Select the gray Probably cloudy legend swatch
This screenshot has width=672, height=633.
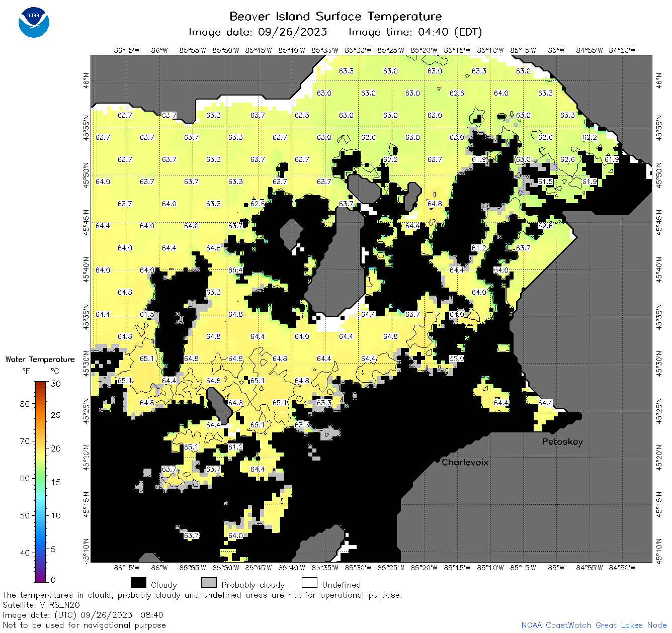[x=209, y=583]
